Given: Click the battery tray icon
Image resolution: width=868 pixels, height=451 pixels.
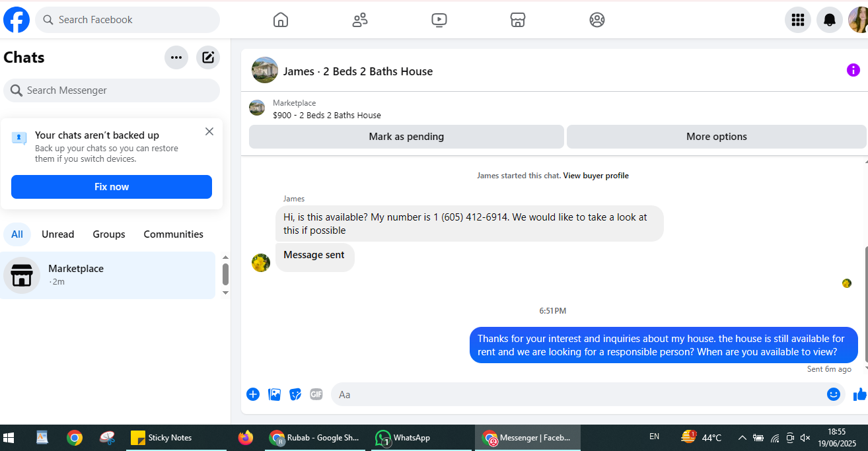Looking at the screenshot, I should 758,438.
